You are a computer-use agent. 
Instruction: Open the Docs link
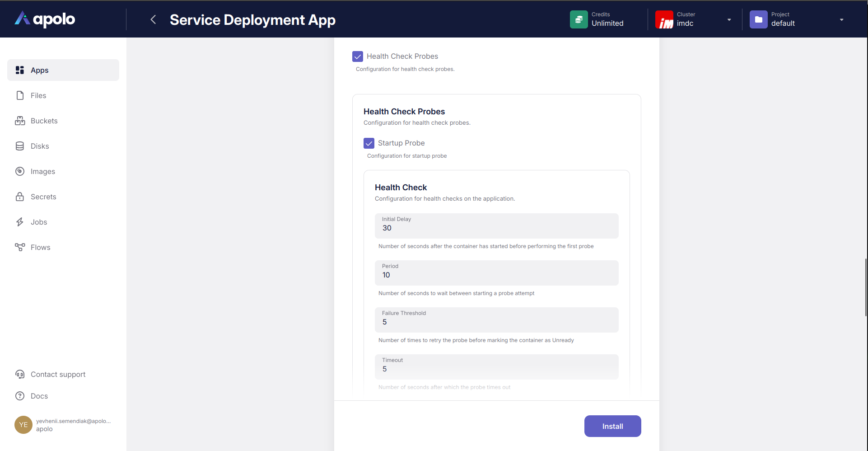pos(39,396)
